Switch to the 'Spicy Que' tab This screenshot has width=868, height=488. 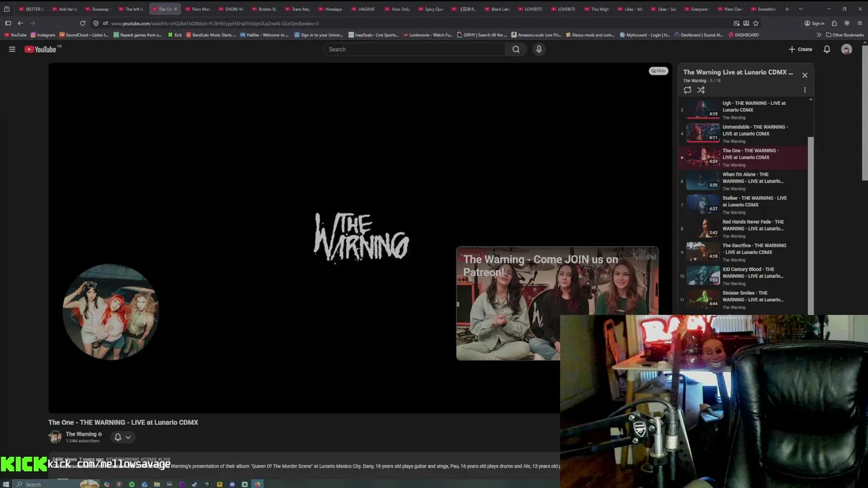431,9
